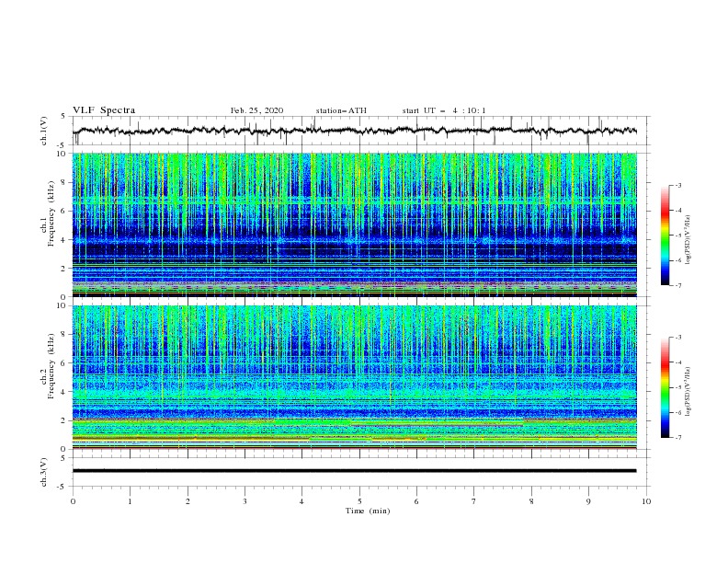Screen dimensions: 728x563
Task: Click time axis tick label '10'
Action: pos(646,501)
